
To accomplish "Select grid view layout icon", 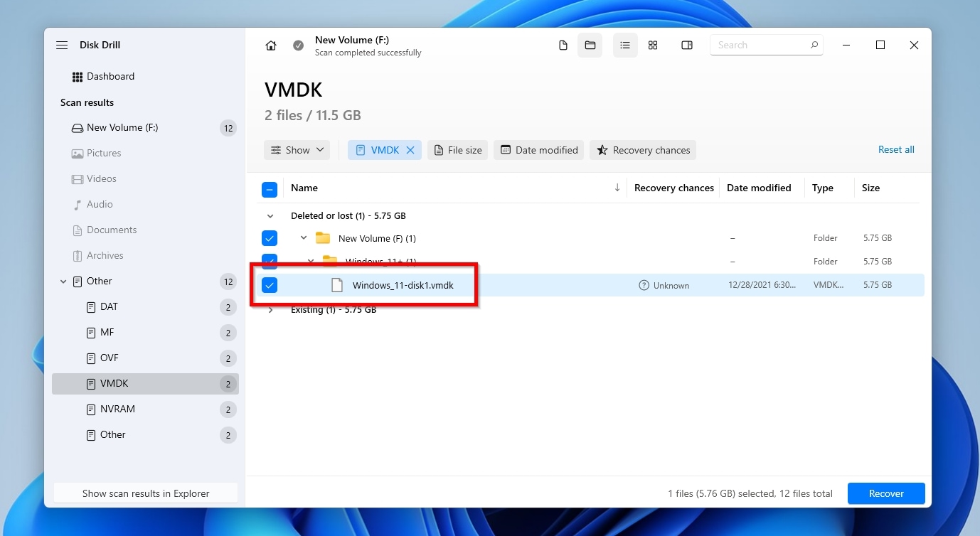I will point(653,45).
